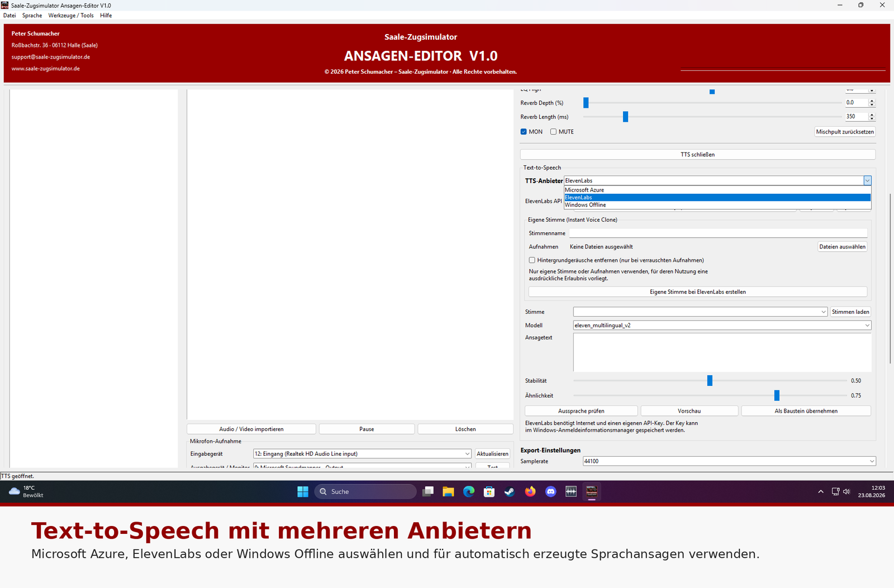Click the support@saale-zugsimulator.de email text
This screenshot has width=894, height=588.
coord(51,57)
